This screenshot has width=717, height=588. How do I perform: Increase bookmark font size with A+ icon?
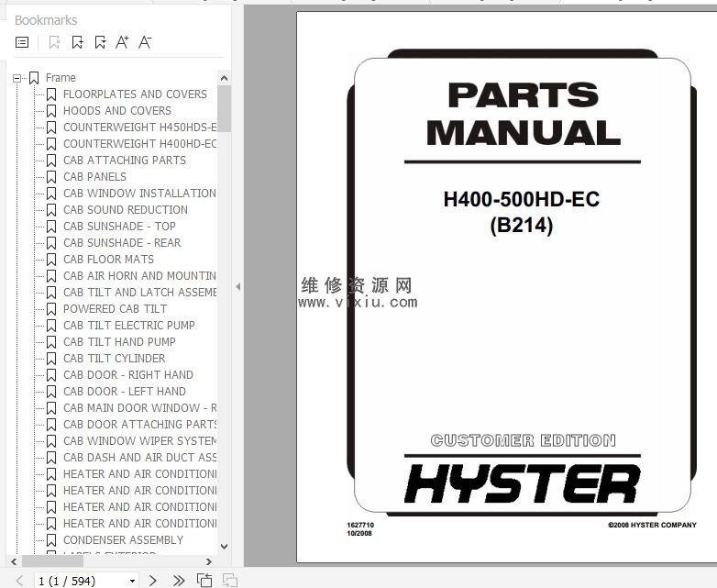coord(122,42)
